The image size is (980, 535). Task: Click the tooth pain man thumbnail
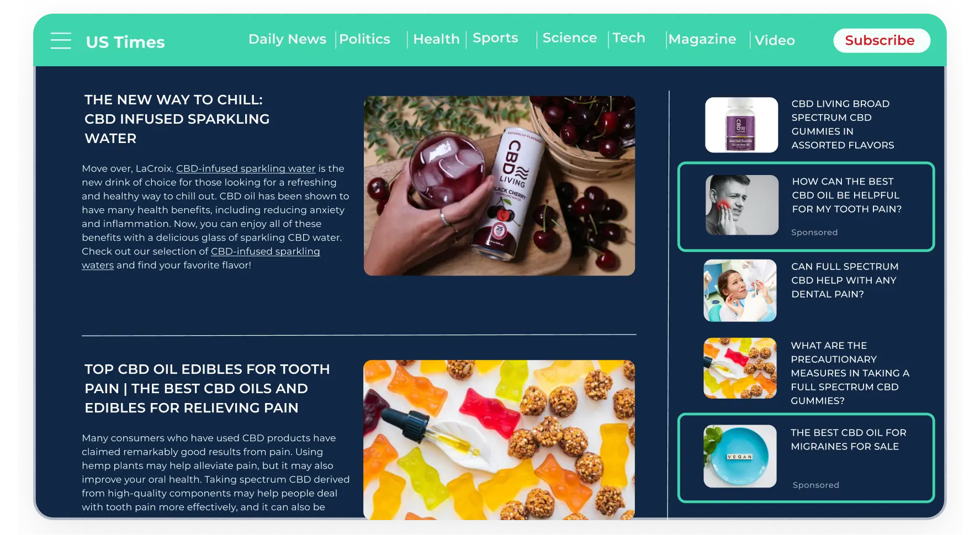point(741,205)
